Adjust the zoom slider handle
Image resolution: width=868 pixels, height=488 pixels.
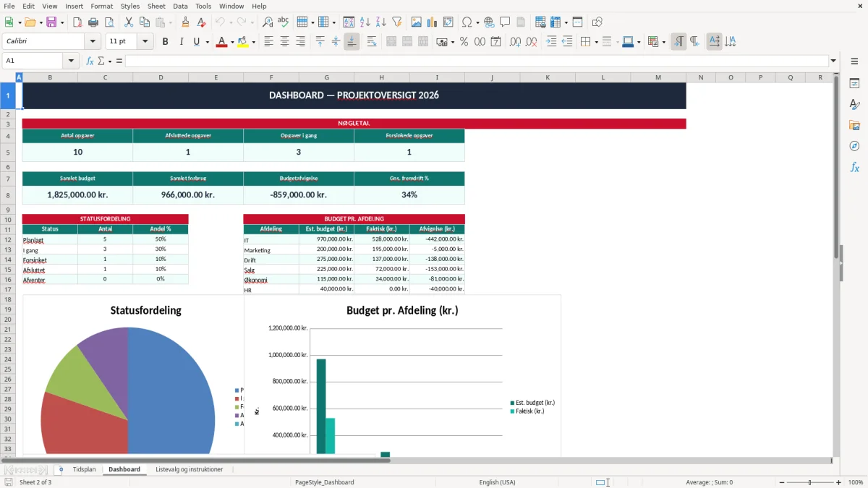click(809, 482)
